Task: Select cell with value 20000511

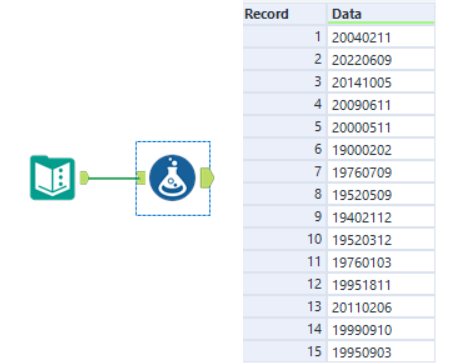Action: tap(381, 127)
